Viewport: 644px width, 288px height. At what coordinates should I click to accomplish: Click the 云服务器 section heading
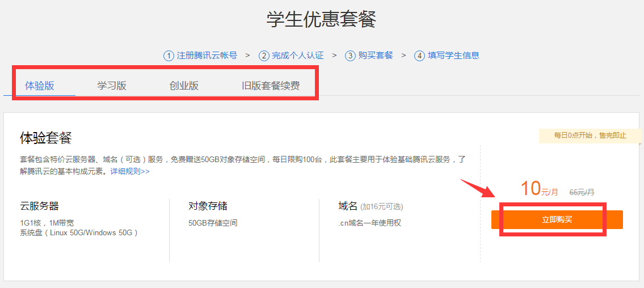(x=39, y=206)
